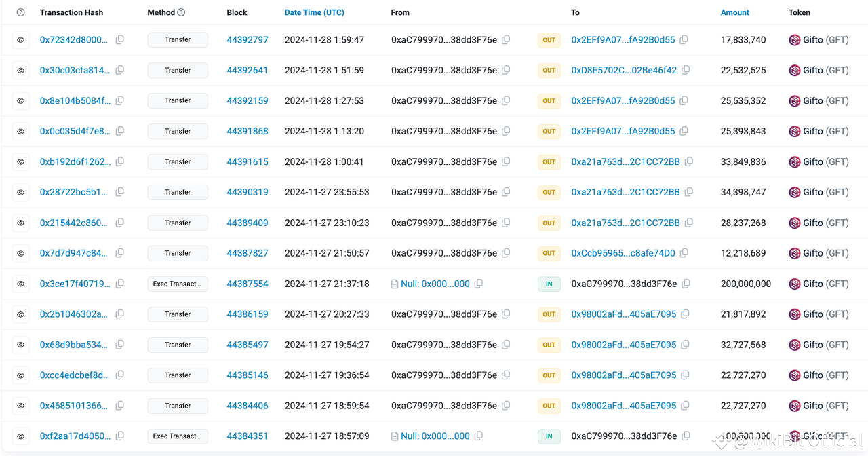Preview transaction 0x28722bc5b1 with eye icon
Viewport: 868px width, 456px height.
21,193
